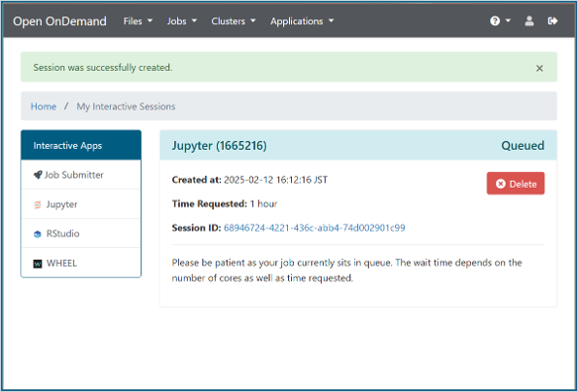Click the Home breadcrumb link
578x392 pixels.
[44, 106]
